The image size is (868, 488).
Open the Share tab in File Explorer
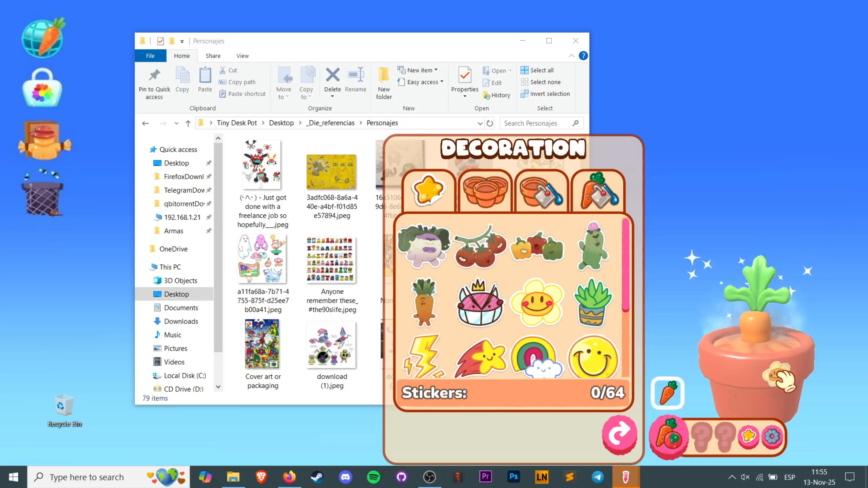tap(212, 55)
